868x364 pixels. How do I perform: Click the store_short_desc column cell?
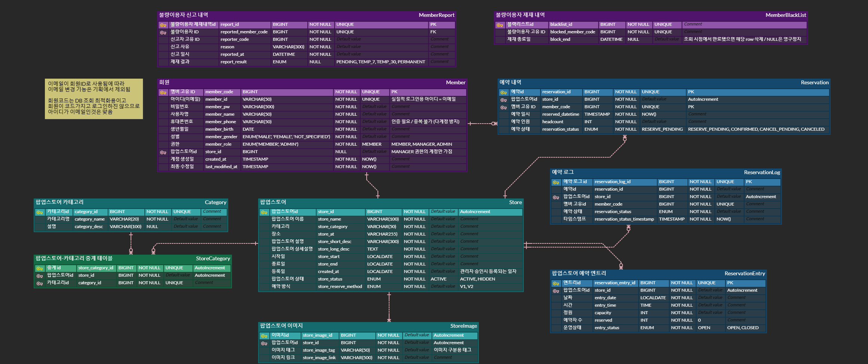[340, 242]
